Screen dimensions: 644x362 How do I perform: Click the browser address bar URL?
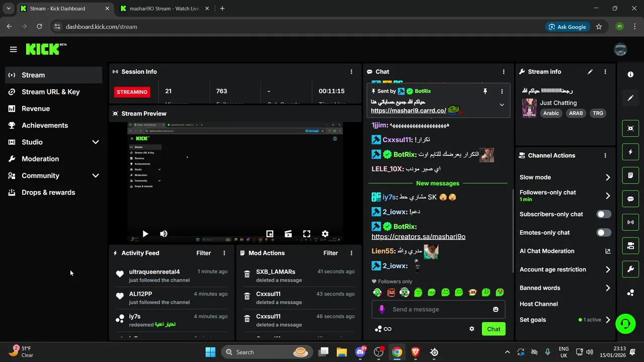(x=101, y=27)
